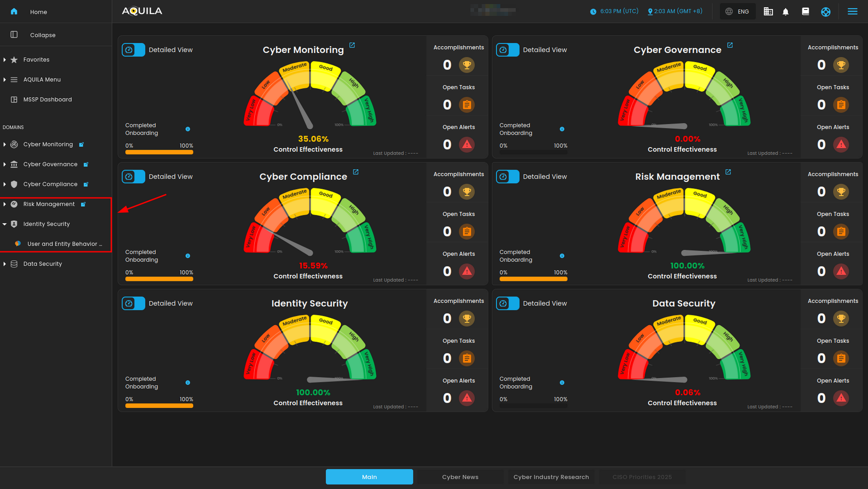Open the organization building icon in header
Viewport: 868px width, 489px height.
click(768, 12)
